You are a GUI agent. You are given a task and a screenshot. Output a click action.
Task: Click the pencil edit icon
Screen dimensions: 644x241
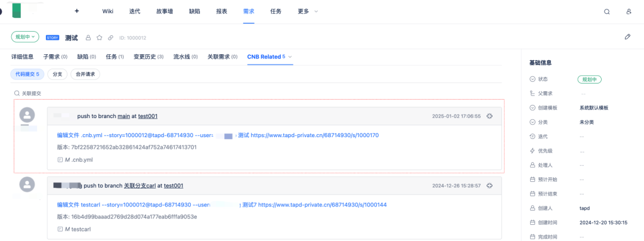(627, 36)
